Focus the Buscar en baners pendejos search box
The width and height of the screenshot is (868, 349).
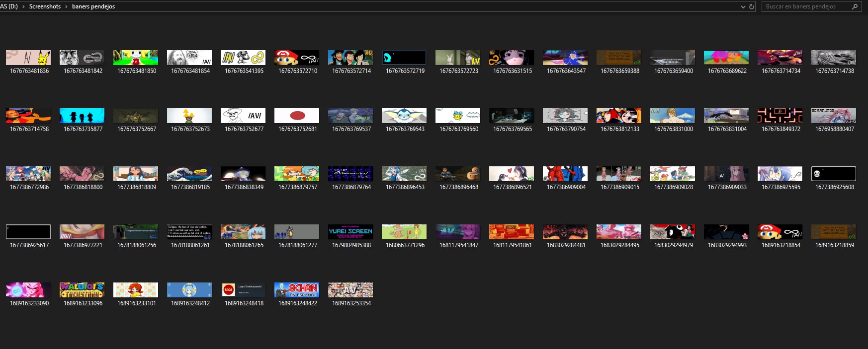click(805, 6)
